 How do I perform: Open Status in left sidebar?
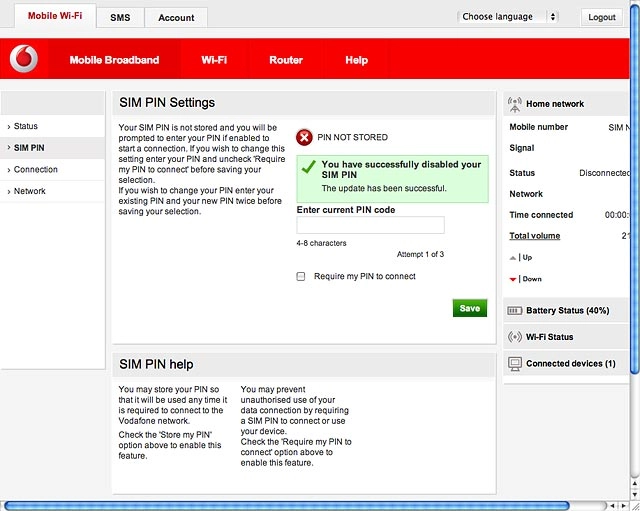click(52, 126)
